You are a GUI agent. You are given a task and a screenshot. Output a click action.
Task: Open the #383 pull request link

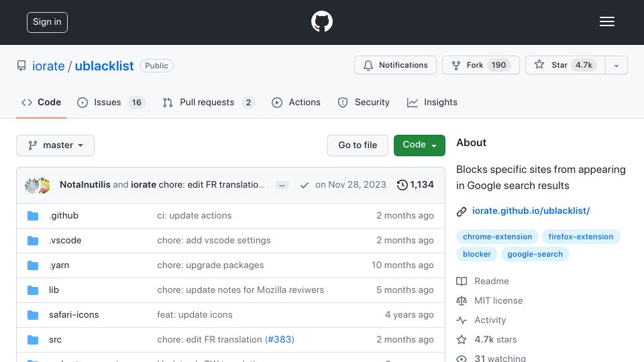pyautogui.click(x=279, y=339)
